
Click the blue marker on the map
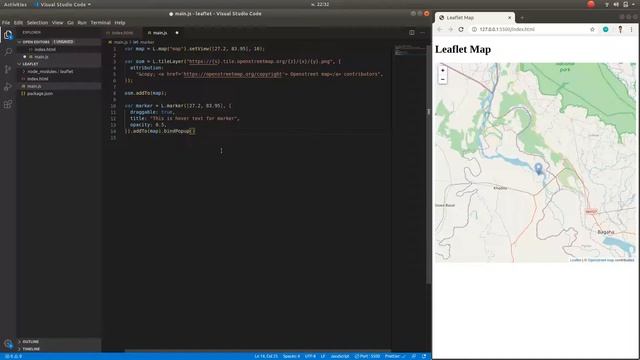(538, 168)
